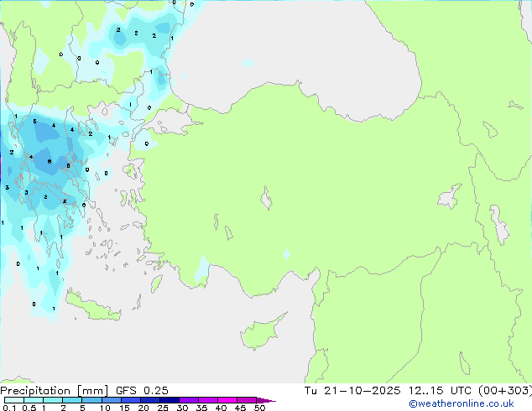Screen dimensions: 532x411
Task: Select the 45–50 mm legend swatch
Action: [x=247, y=400]
